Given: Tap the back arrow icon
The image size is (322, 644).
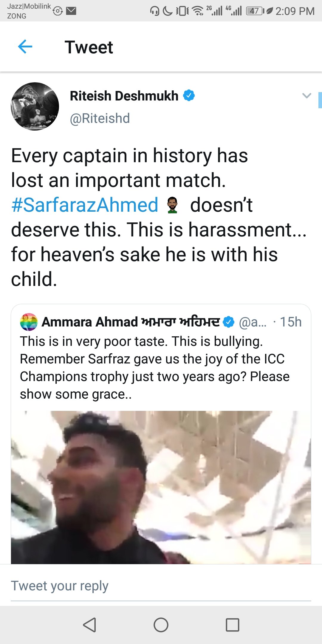Looking at the screenshot, I should [x=25, y=47].
